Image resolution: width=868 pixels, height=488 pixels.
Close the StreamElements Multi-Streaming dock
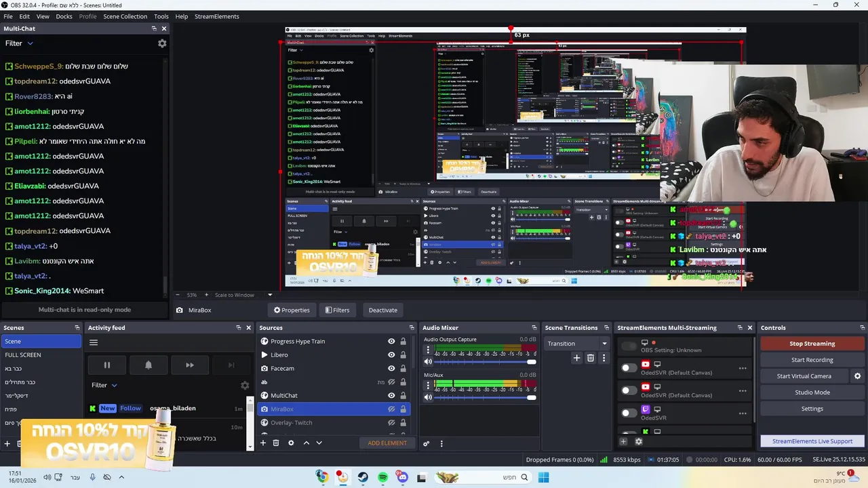coord(749,327)
